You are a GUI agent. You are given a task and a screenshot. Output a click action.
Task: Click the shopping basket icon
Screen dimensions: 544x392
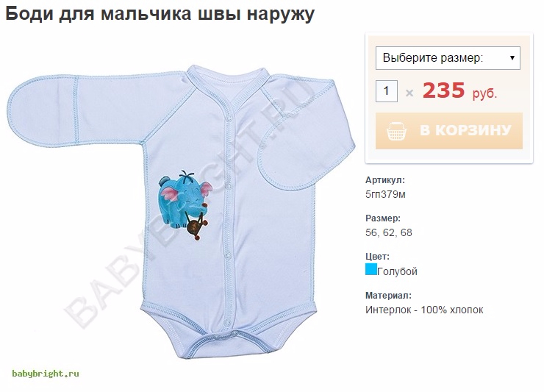pos(396,131)
